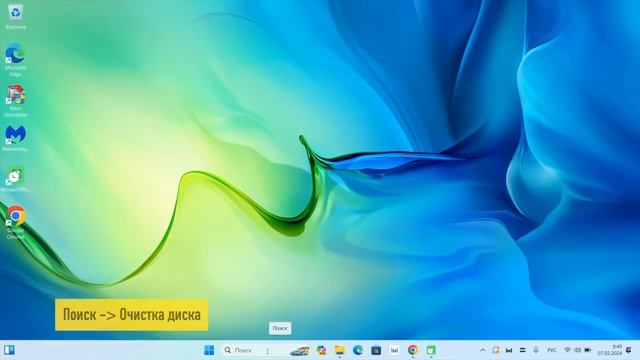Launch Microsoft Edge from the taskbar

[358, 350]
